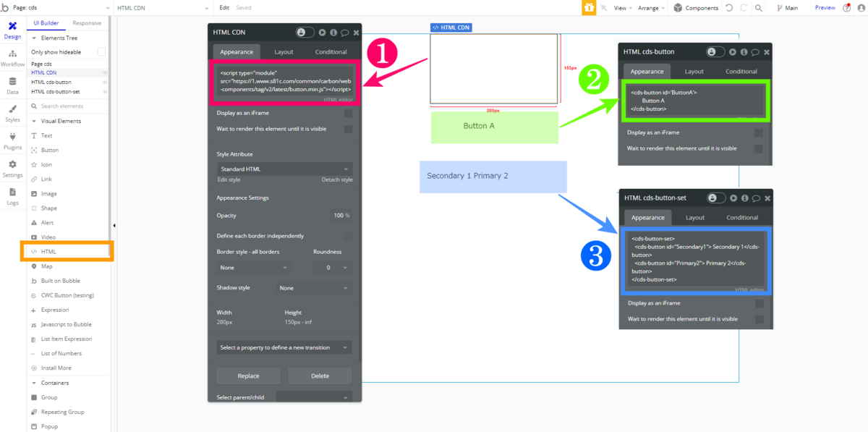Click the Delete button

(x=320, y=376)
